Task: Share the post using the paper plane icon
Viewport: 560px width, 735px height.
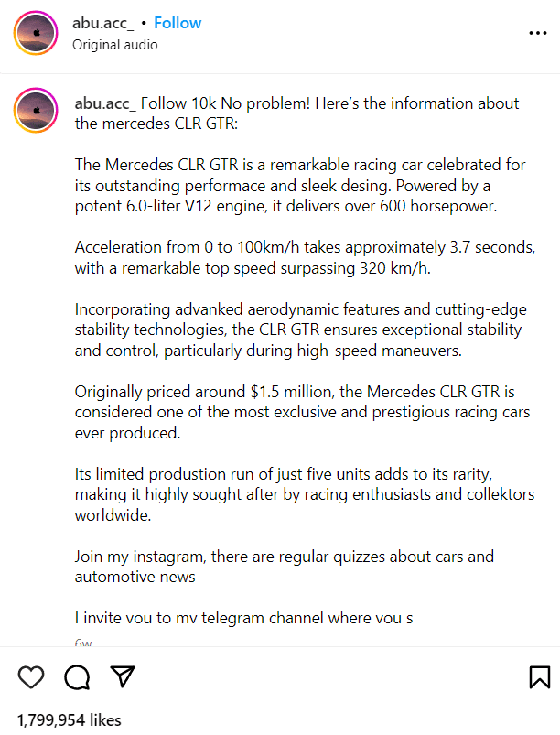Action: pyautogui.click(x=123, y=677)
